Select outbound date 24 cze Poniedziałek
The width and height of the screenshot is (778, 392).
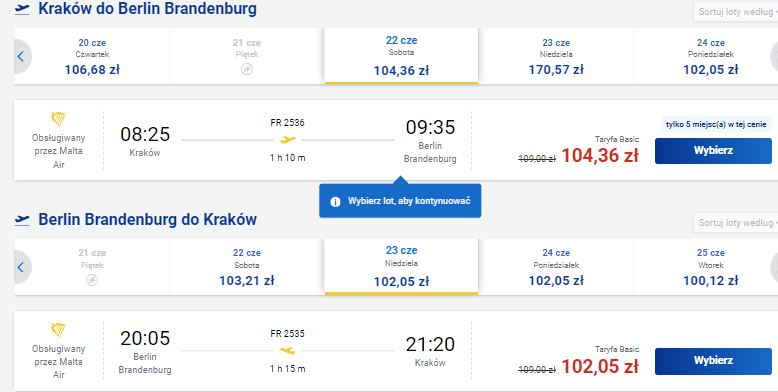[x=710, y=56]
